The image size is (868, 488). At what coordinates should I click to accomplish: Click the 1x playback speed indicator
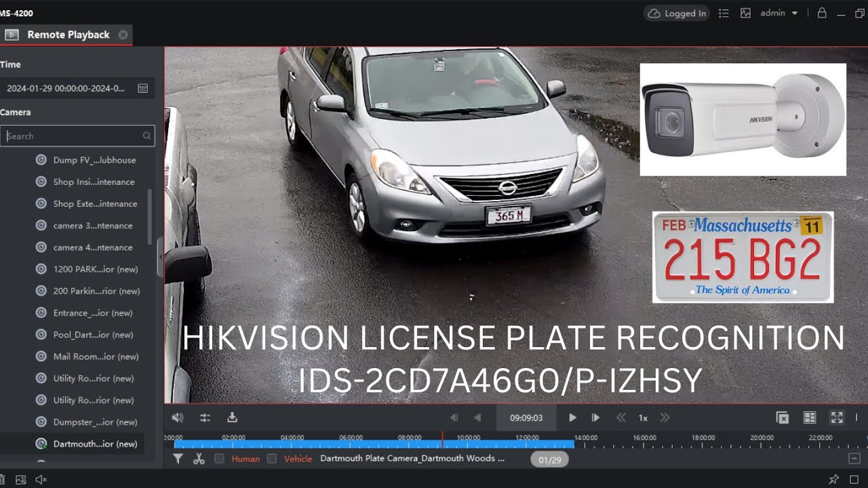(x=643, y=418)
